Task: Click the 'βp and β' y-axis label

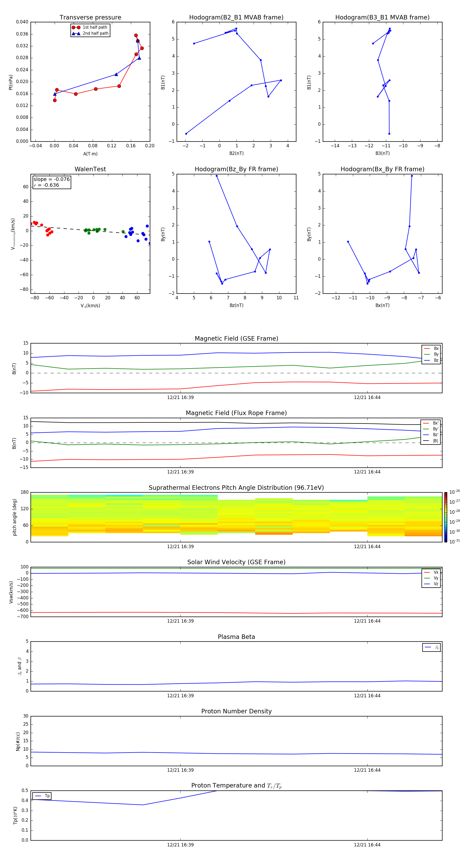Action: click(19, 666)
